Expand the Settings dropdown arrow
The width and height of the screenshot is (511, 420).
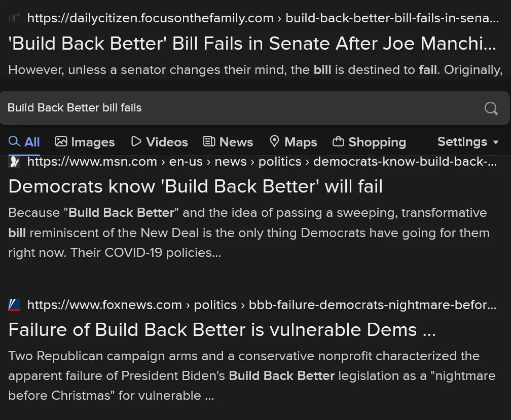[496, 142]
